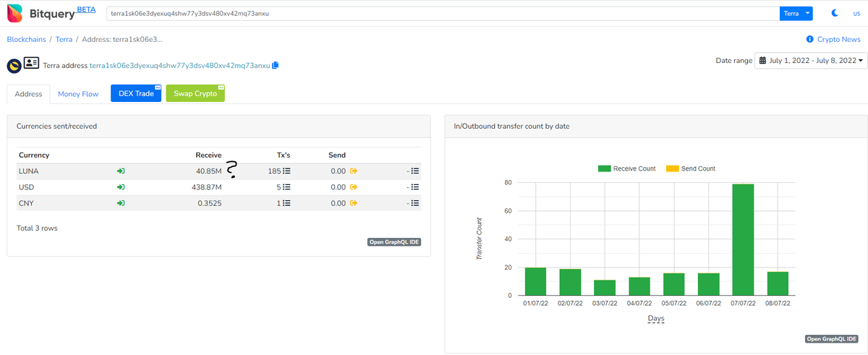868x355 pixels.
Task: Click the 03/07/22 chart bar
Action: [605, 288]
